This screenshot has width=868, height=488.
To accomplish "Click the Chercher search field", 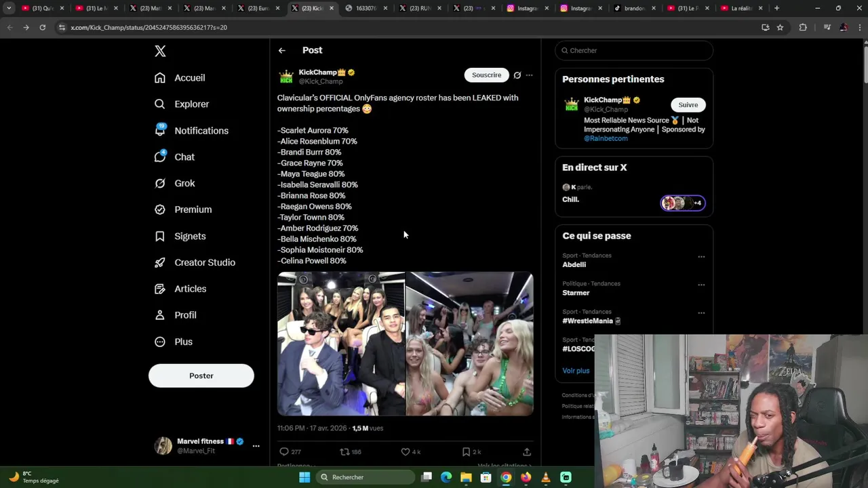I will [x=634, y=51].
